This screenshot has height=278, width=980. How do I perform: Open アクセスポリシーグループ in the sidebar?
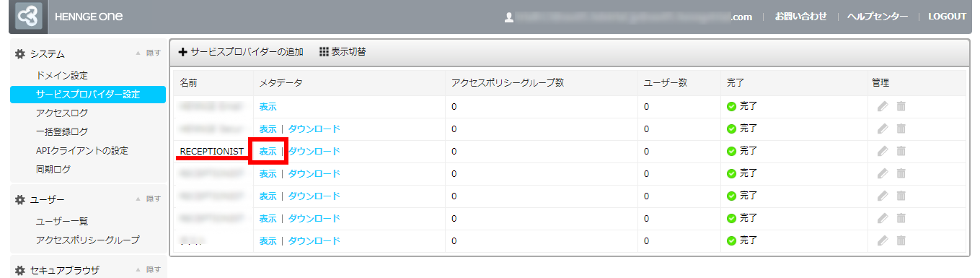87,240
